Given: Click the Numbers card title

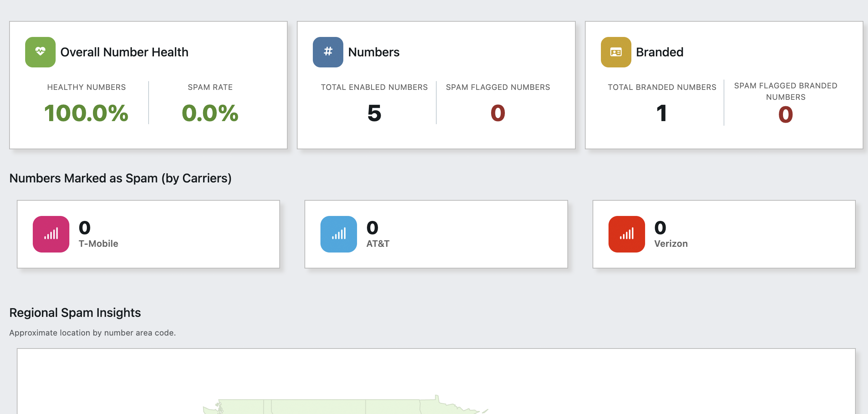Looking at the screenshot, I should (374, 52).
